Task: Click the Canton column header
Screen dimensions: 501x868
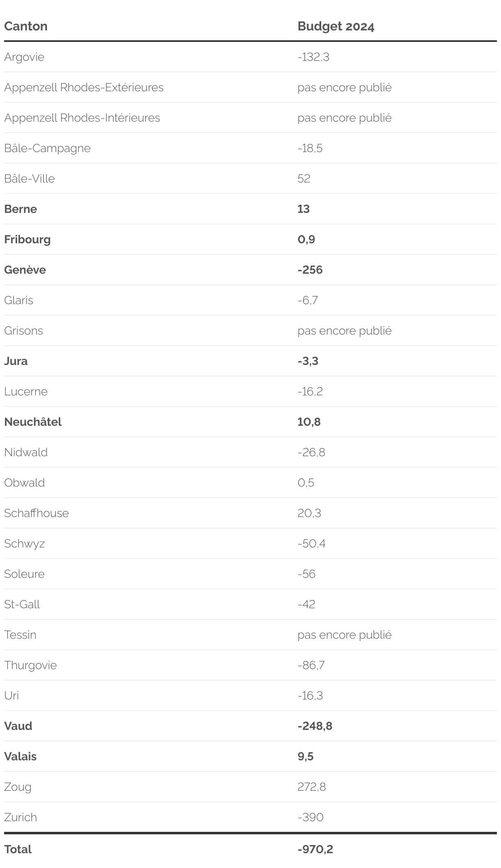Action: tap(26, 26)
